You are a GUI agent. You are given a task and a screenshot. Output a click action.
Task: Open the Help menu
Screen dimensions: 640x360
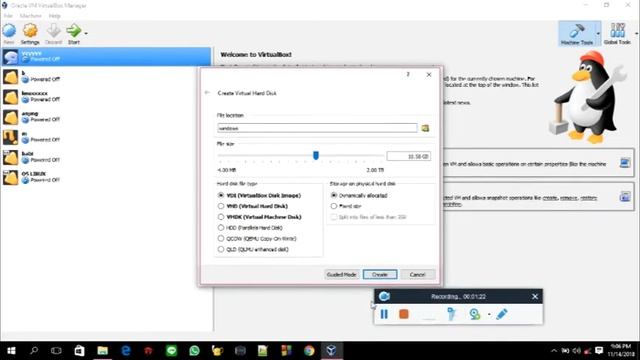pos(55,16)
